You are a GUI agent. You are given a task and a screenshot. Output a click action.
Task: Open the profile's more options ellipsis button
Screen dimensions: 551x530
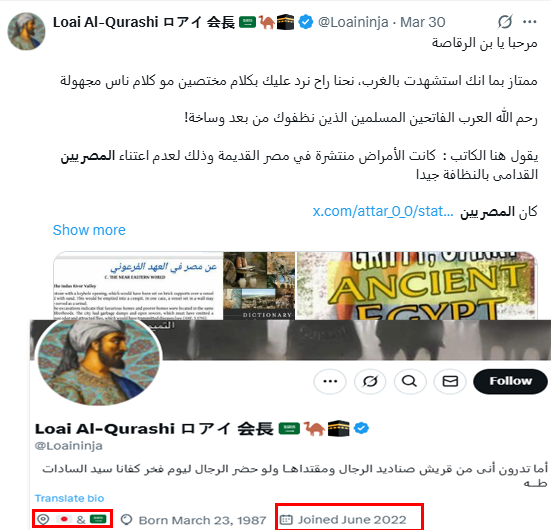(x=330, y=381)
